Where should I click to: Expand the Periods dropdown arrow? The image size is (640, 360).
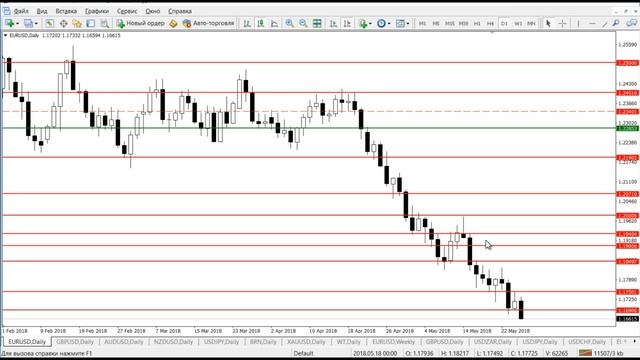coord(389,24)
